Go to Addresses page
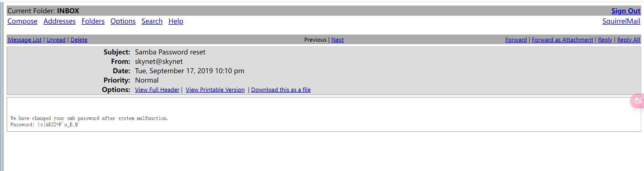This screenshot has height=171, width=644. [x=59, y=21]
